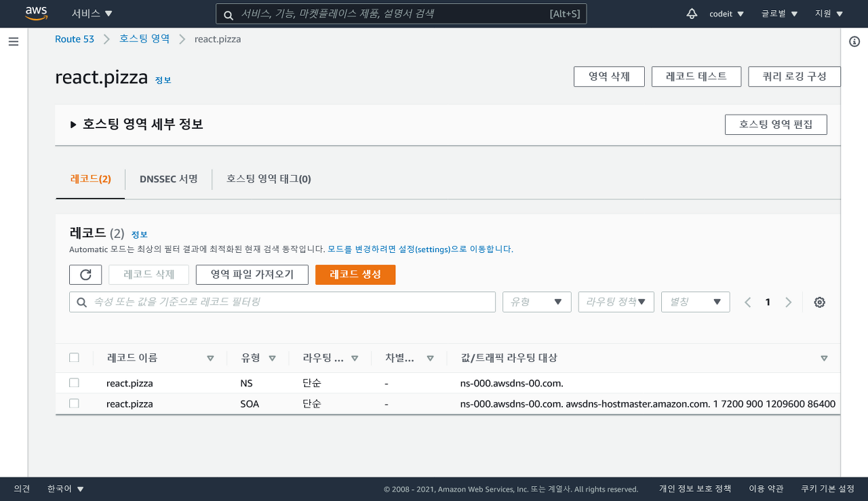Sort by the 값/트래픽 라우팅 대상 column arrow
Image resolution: width=868 pixels, height=501 pixels.
824,358
